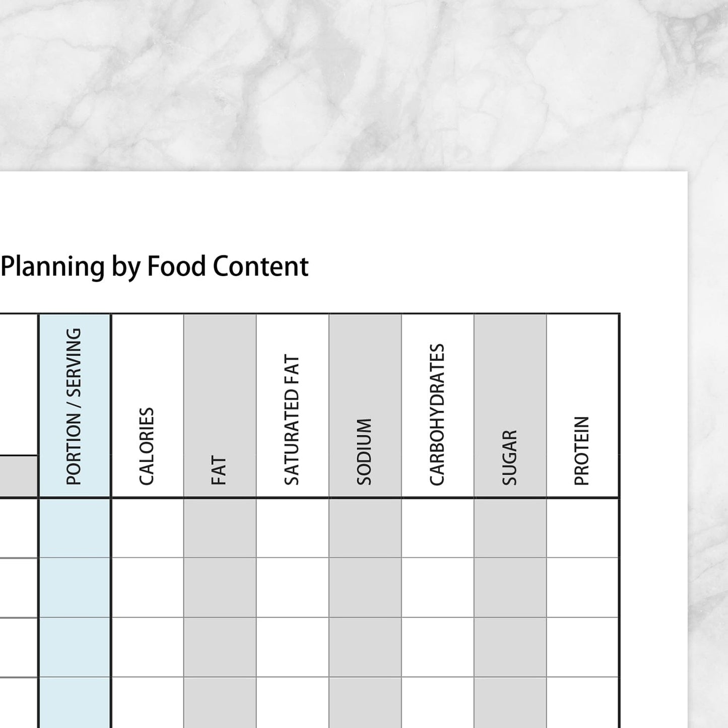Select third-row cell under PROTEIN
The height and width of the screenshot is (728, 728).
click(582, 647)
